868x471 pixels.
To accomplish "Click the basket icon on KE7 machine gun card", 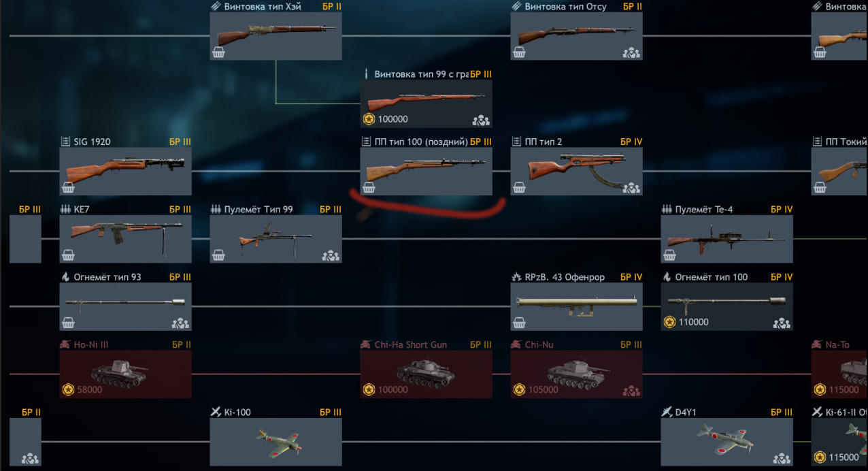I will coord(69,255).
